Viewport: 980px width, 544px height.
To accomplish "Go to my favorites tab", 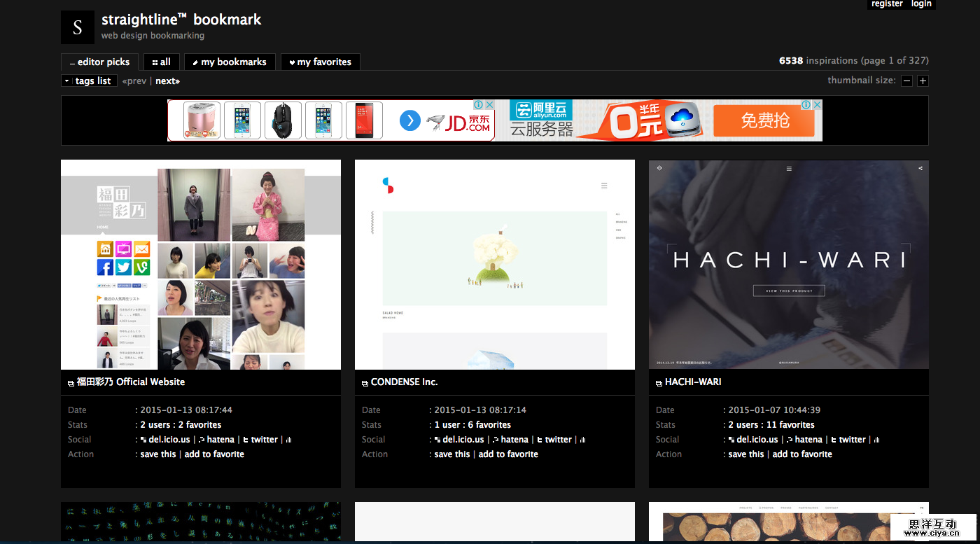I will click(x=321, y=62).
